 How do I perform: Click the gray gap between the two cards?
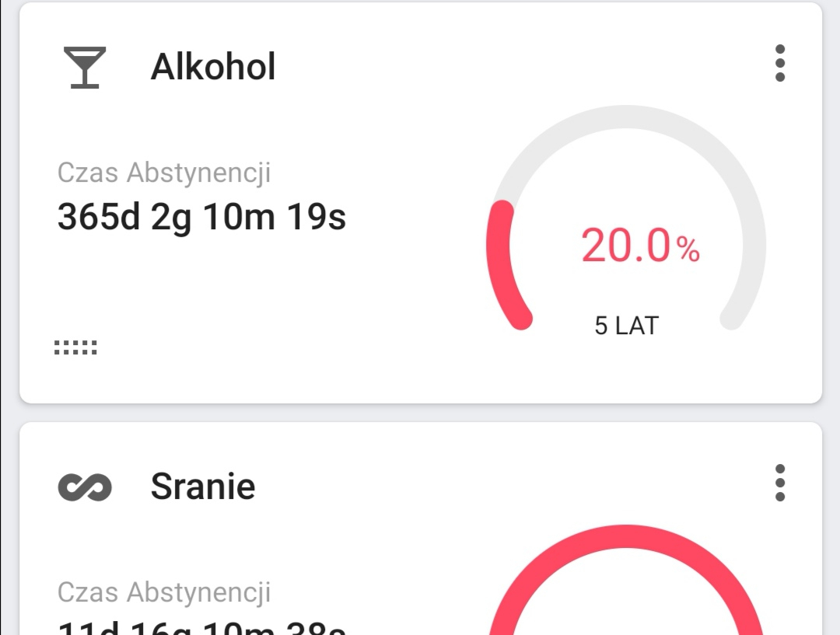point(420,413)
